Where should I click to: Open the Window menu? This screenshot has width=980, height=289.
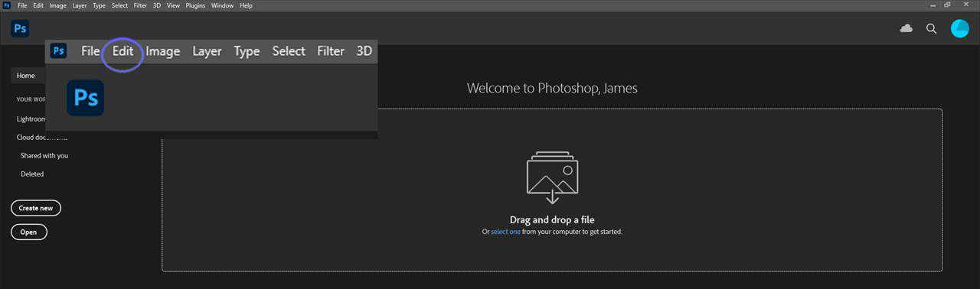click(223, 5)
